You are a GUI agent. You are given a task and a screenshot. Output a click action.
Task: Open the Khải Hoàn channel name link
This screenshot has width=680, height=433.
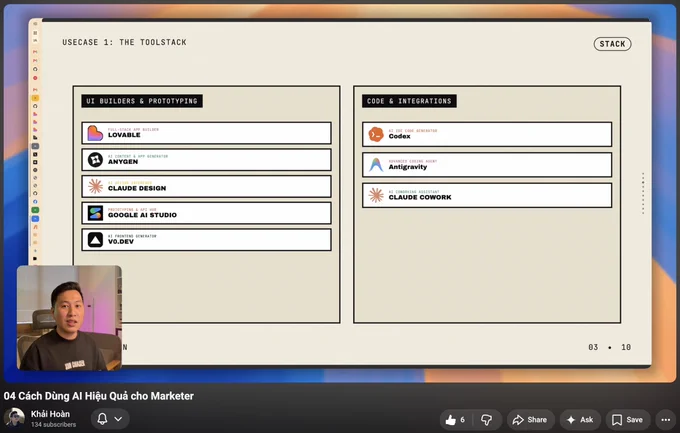50,414
